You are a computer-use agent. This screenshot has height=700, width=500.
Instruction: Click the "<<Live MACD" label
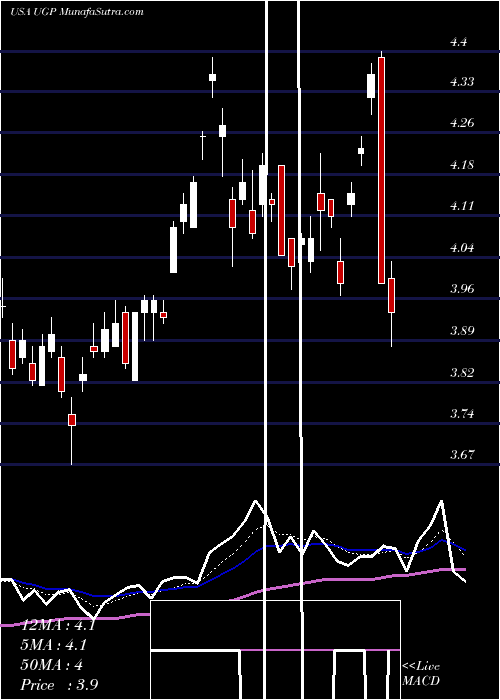pyautogui.click(x=421, y=674)
